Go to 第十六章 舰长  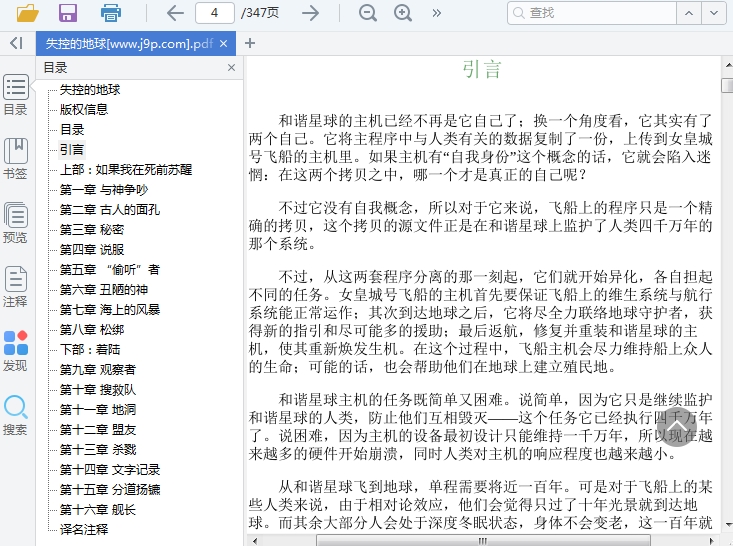point(97,510)
